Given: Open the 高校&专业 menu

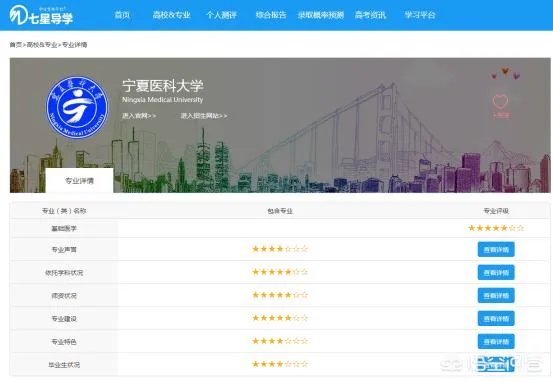Looking at the screenshot, I should tap(171, 15).
